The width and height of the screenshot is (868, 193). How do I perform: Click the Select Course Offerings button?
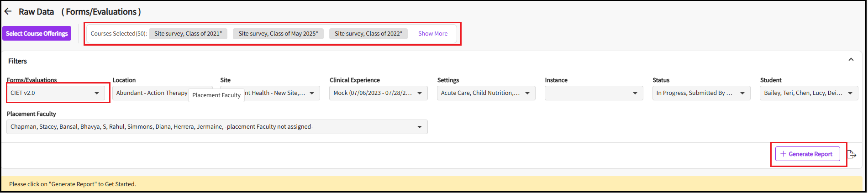[37, 33]
